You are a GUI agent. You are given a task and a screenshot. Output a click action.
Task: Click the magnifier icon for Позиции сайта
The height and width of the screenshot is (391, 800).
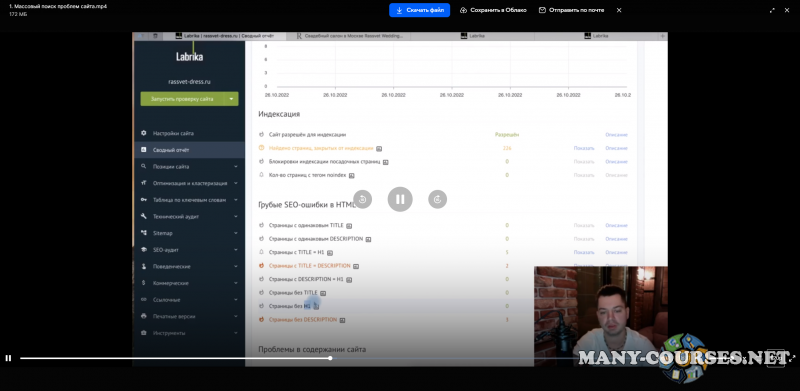pyautogui.click(x=143, y=166)
